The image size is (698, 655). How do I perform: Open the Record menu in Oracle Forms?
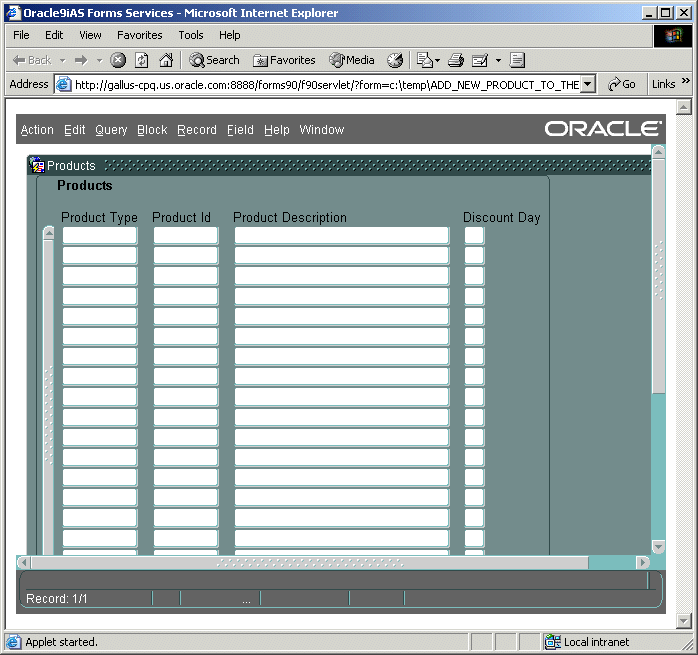[x=197, y=130]
